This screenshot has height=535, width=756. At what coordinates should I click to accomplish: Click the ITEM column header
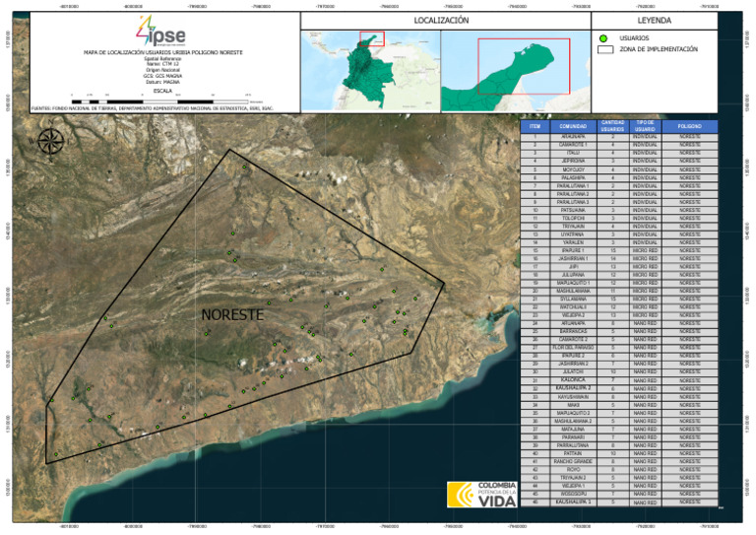[x=535, y=126]
